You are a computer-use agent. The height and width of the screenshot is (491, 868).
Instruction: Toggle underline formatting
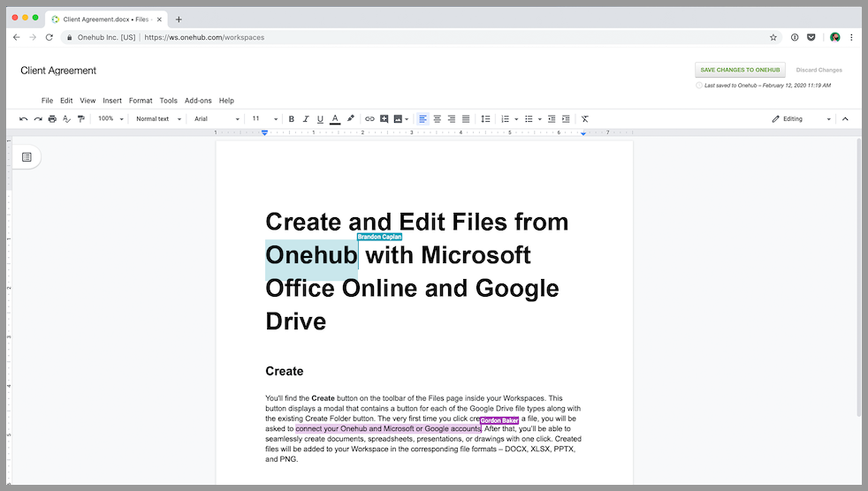pyautogui.click(x=320, y=119)
